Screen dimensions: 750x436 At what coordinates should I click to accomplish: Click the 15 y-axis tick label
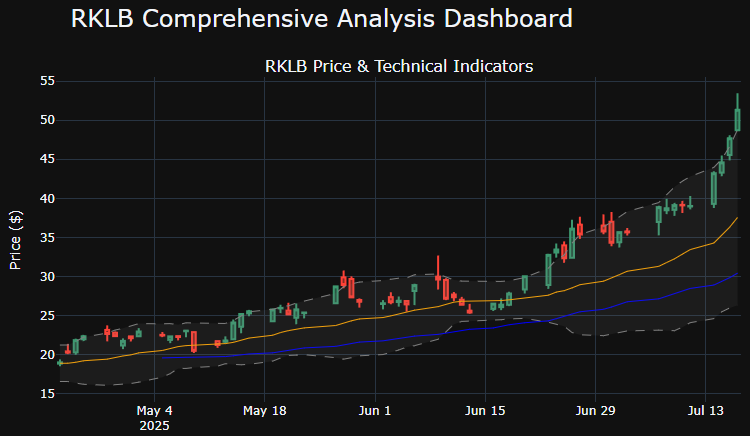[47, 394]
